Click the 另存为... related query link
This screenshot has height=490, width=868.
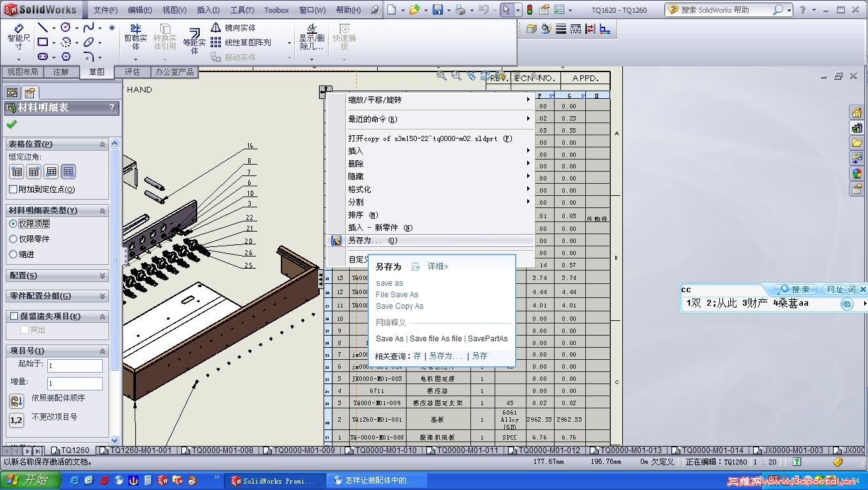445,356
